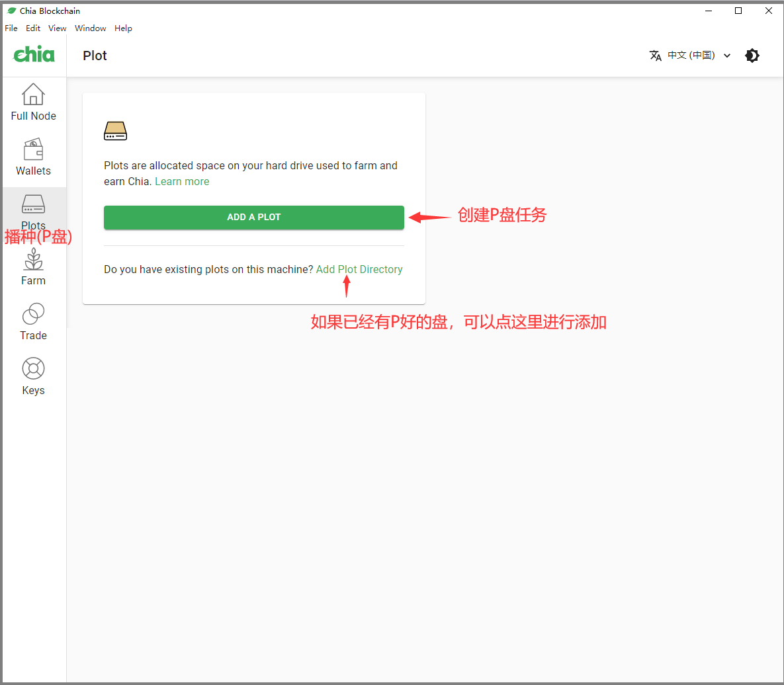Open the File menu
The height and width of the screenshot is (685, 784).
tap(11, 28)
